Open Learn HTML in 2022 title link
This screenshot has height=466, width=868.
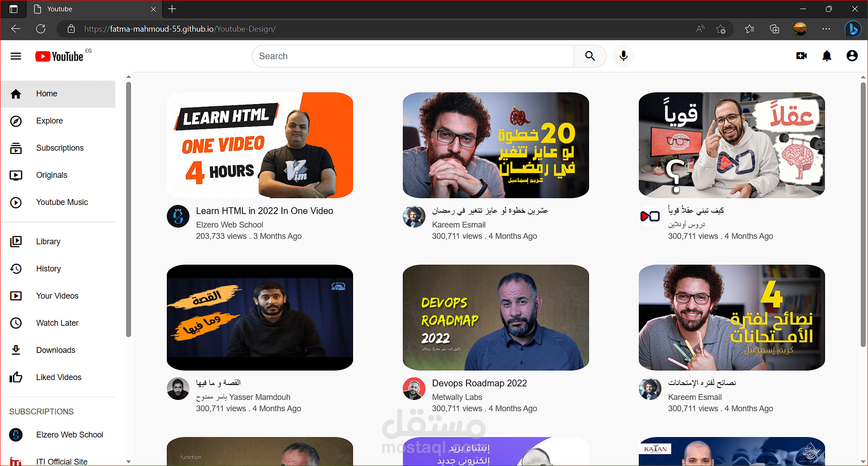coord(264,211)
